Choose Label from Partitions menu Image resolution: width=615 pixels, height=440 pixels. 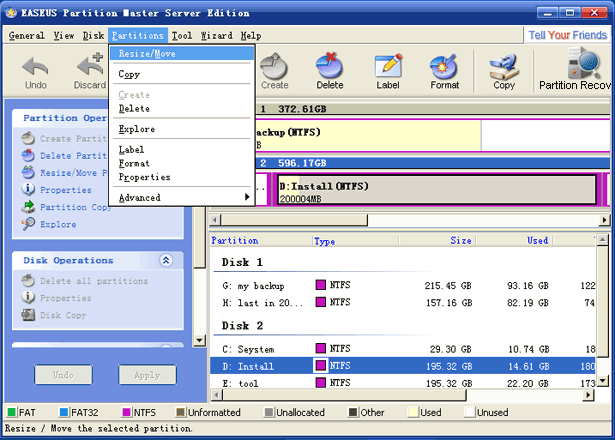pos(182,149)
